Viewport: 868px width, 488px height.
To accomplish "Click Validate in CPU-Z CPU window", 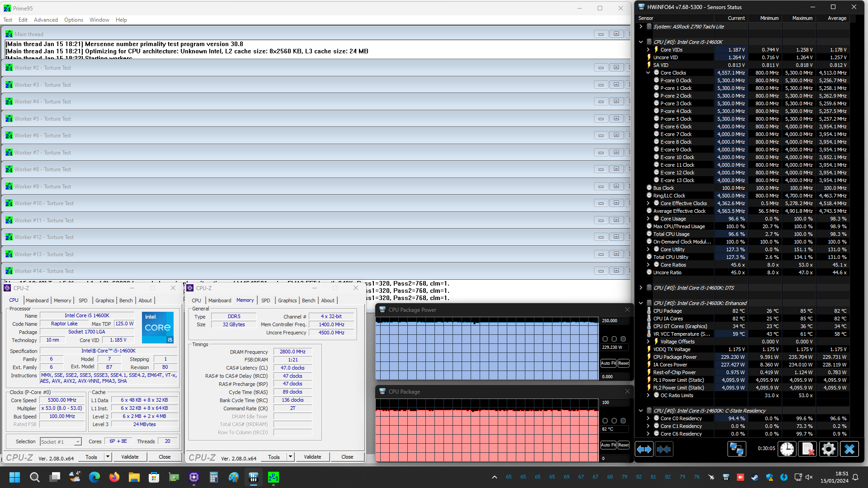I will tap(130, 457).
